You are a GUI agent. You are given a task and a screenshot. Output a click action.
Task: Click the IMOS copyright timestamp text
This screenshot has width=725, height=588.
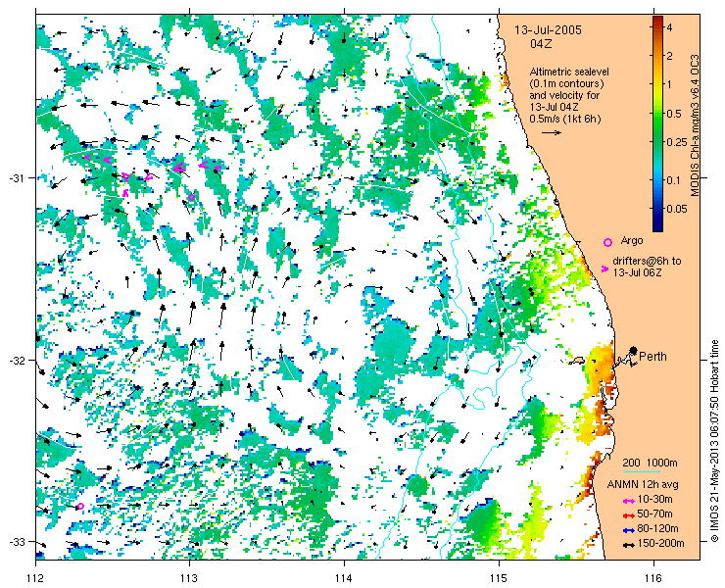click(x=715, y=441)
